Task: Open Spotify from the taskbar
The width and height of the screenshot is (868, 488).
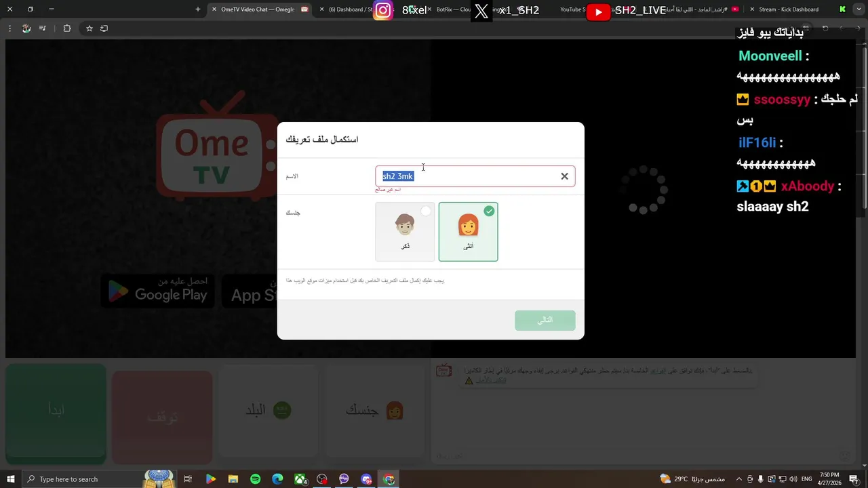Action: point(255,479)
